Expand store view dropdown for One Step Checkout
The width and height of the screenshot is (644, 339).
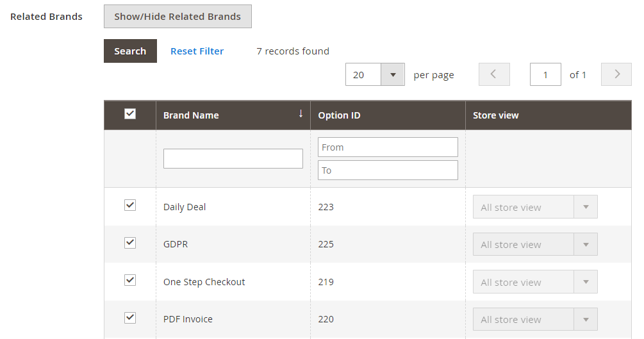pos(534,282)
